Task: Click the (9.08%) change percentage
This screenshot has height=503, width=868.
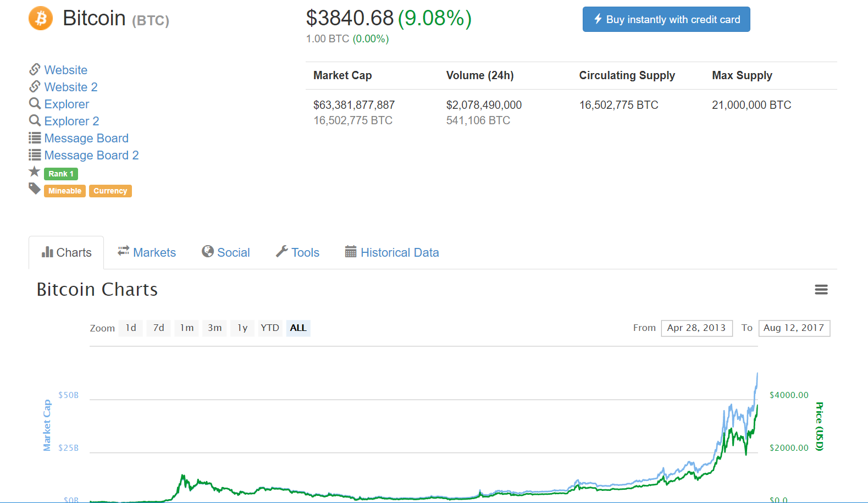Action: 435,18
